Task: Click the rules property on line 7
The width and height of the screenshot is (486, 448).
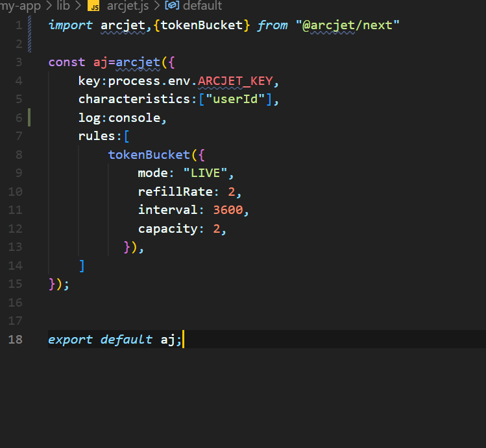Action: [x=97, y=136]
